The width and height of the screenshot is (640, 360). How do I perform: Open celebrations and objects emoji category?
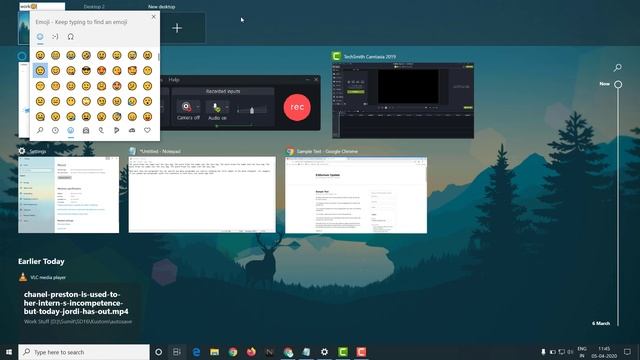[101, 130]
